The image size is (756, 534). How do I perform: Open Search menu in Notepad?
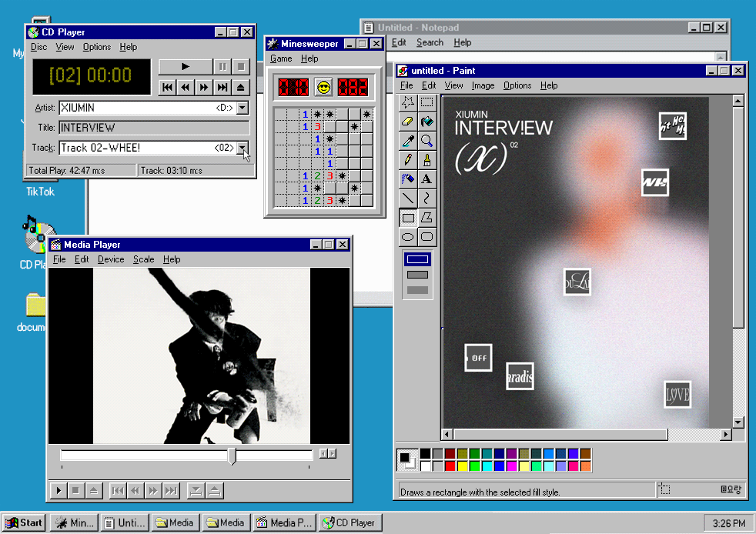[x=430, y=42]
